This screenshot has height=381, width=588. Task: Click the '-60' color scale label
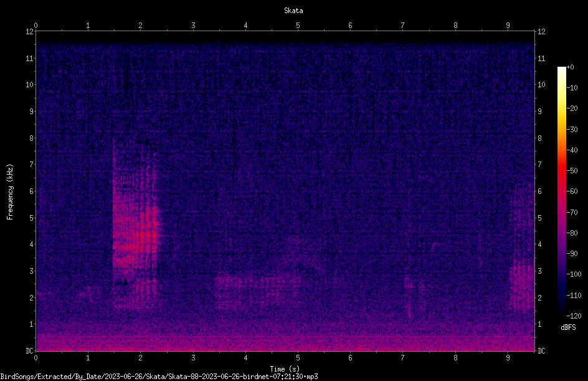pyautogui.click(x=572, y=191)
